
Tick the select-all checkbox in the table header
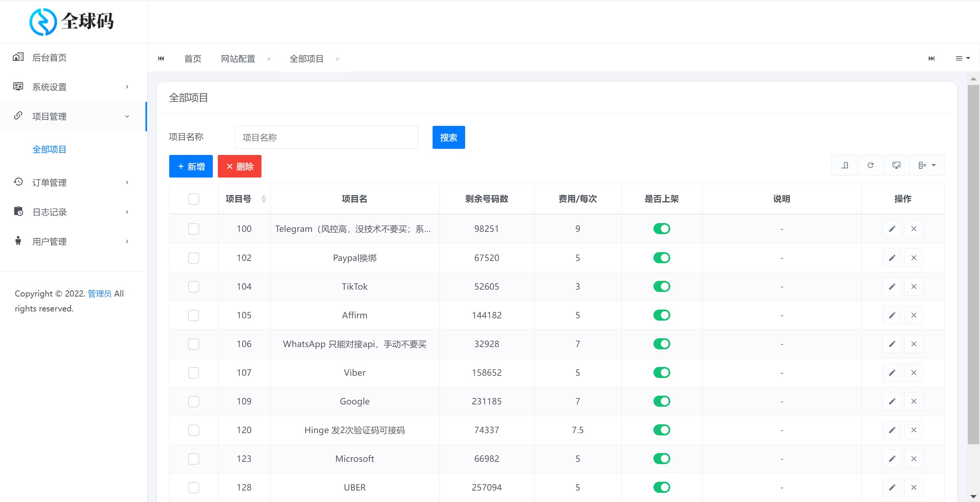pyautogui.click(x=194, y=199)
